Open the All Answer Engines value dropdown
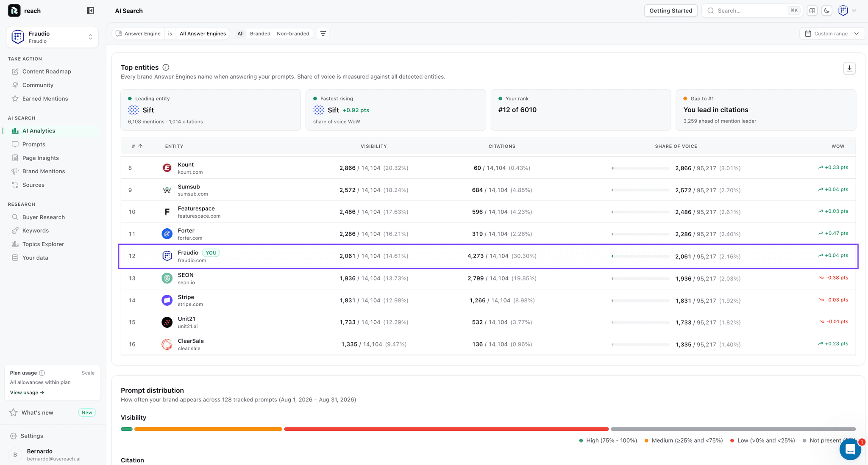Image resolution: width=868 pixels, height=465 pixels. point(203,33)
